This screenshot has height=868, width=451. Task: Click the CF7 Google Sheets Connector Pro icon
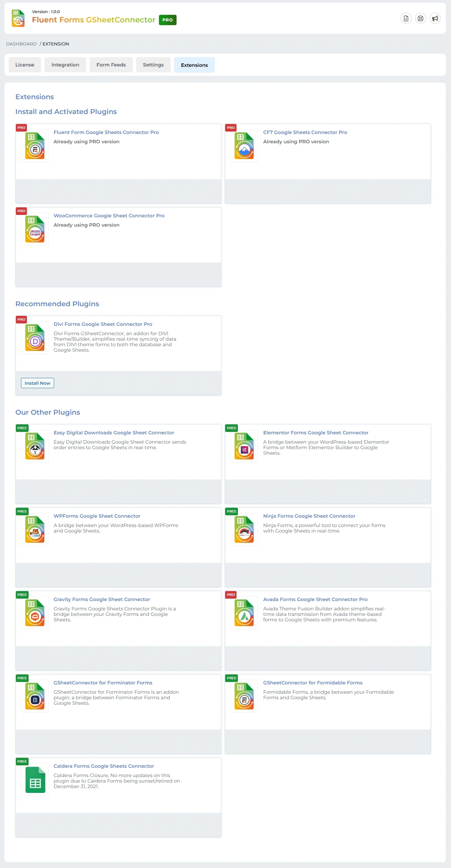pyautogui.click(x=244, y=146)
